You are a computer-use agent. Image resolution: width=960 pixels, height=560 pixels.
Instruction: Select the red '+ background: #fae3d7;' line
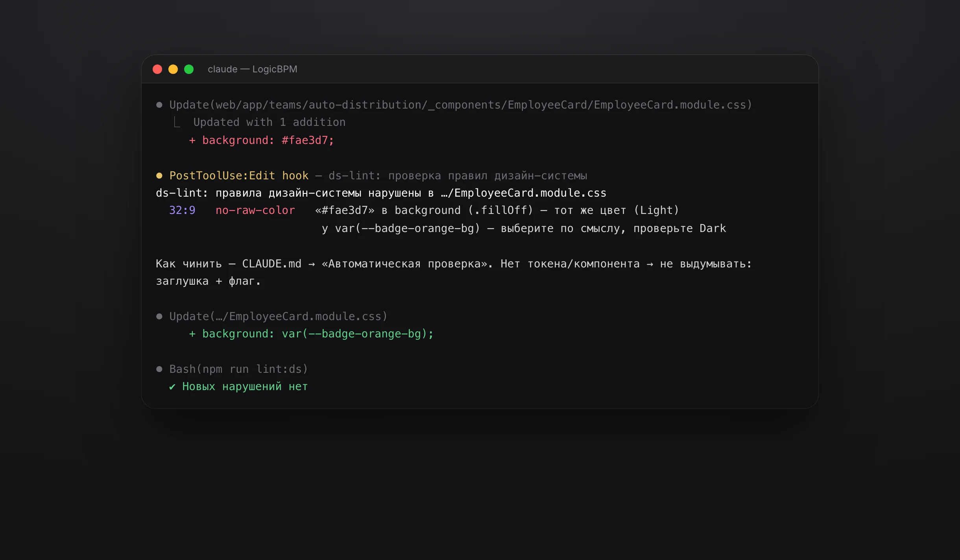click(261, 140)
